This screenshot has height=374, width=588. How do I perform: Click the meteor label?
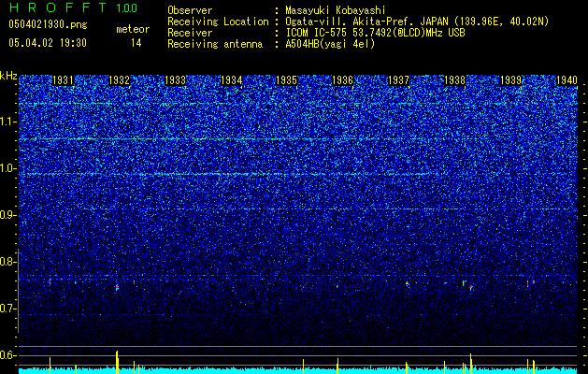(133, 29)
